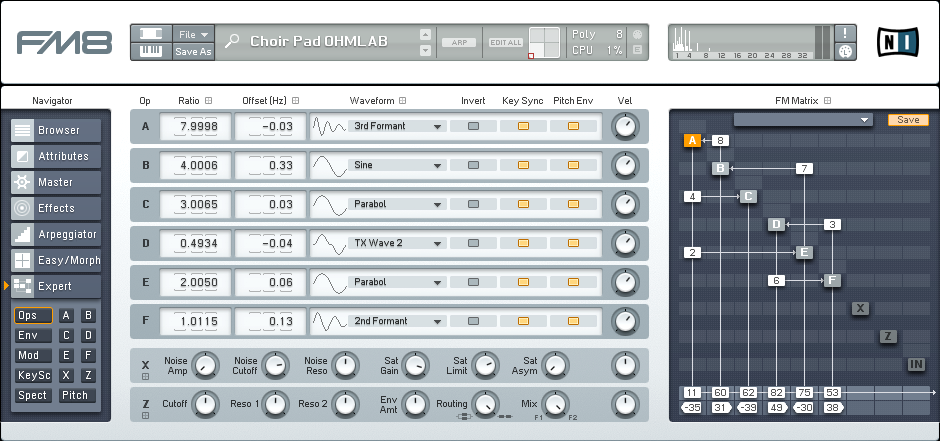Switch to the Env tab
Viewport: 940px width, 441px height.
click(33, 336)
